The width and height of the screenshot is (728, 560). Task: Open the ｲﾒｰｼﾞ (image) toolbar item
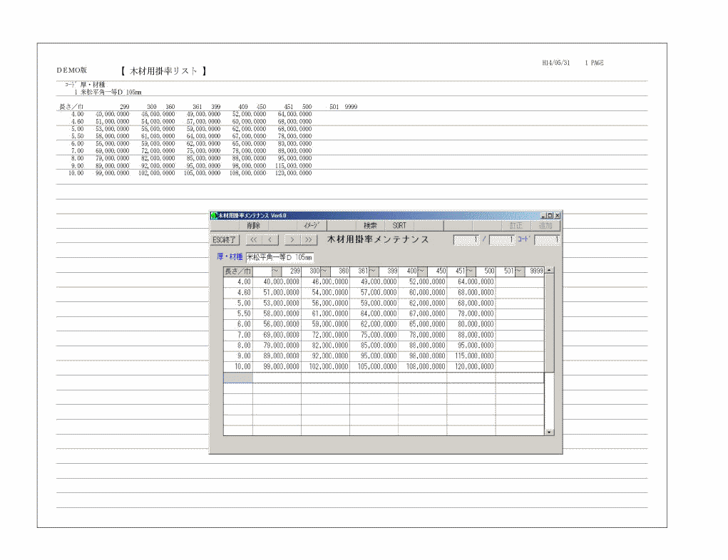click(x=311, y=225)
